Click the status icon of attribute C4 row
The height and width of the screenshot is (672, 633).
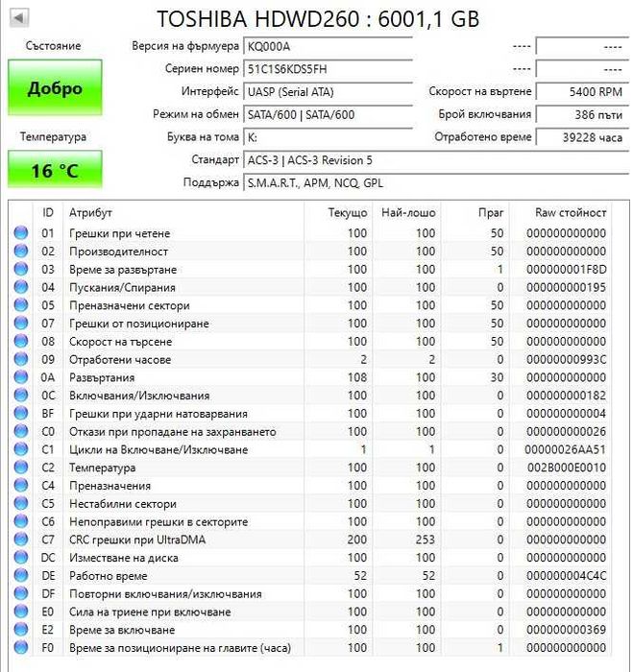pos(20,485)
